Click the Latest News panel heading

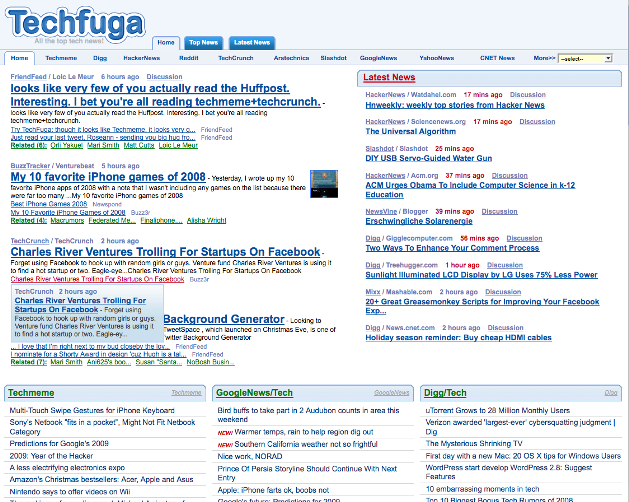pos(389,77)
